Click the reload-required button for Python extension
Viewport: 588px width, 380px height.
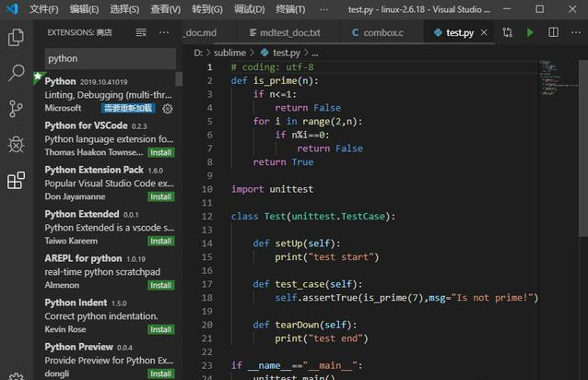click(128, 109)
